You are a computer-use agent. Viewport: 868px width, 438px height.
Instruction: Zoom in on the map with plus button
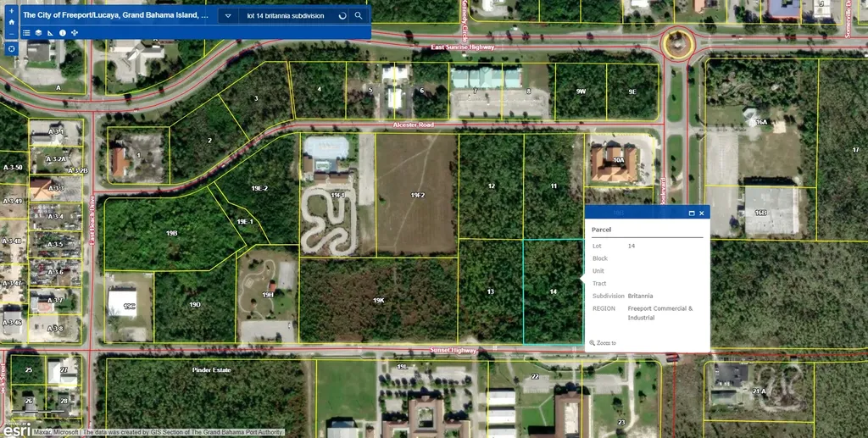pyautogui.click(x=12, y=10)
